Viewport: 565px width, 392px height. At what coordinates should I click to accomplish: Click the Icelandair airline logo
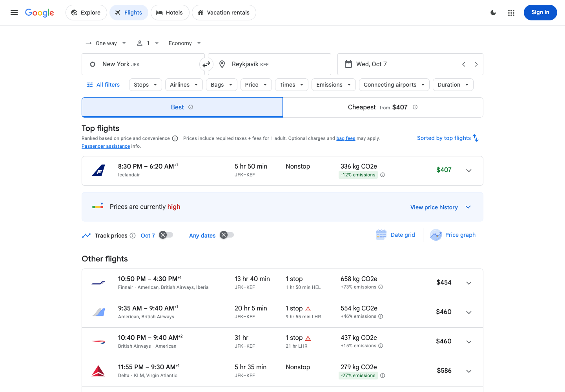[x=98, y=171]
